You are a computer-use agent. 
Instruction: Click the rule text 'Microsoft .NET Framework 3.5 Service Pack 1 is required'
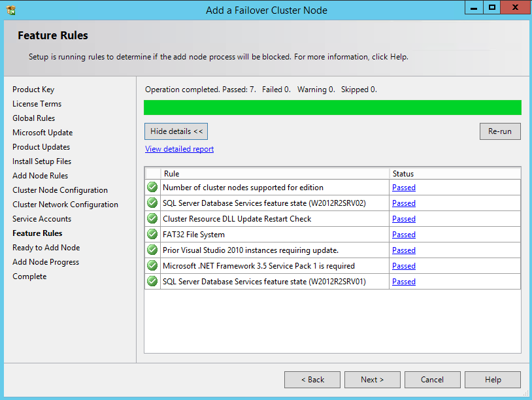click(259, 266)
